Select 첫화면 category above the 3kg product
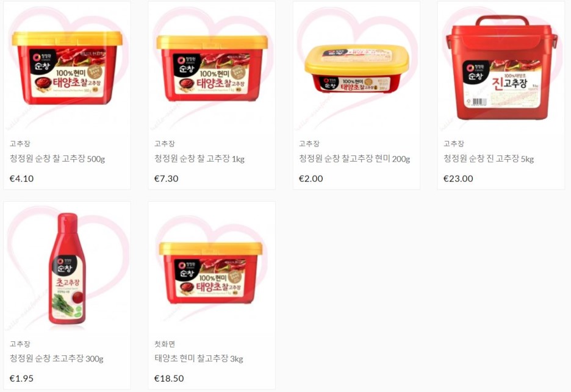Image resolution: width=571 pixels, height=392 pixels. 165,344
